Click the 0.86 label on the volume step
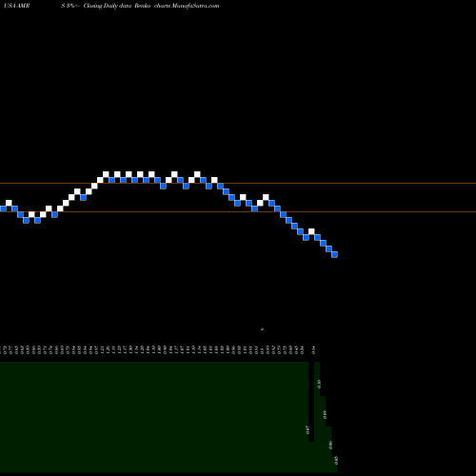Image resolution: width=476 pixels, height=476 pixels. coord(330,445)
